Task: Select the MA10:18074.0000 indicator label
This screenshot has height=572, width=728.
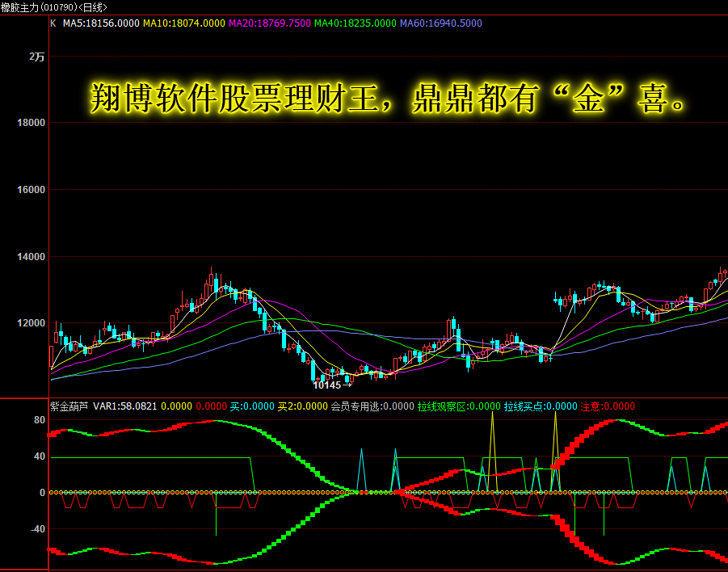Action: tap(184, 23)
